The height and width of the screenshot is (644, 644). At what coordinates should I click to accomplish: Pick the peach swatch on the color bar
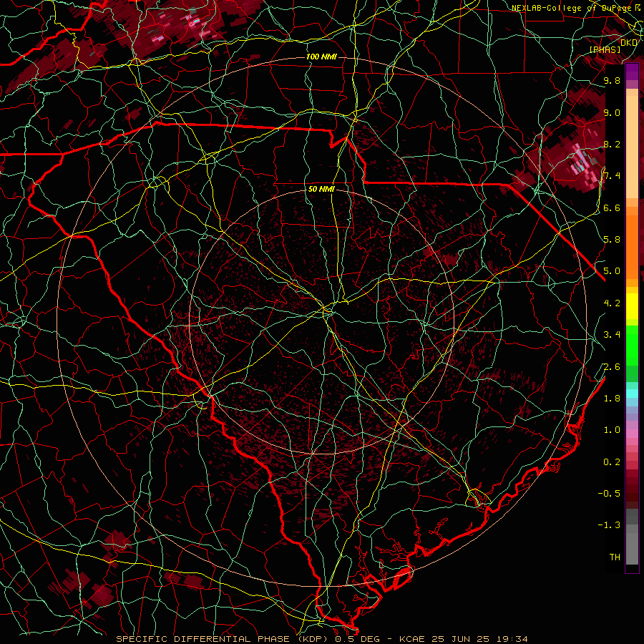(632, 148)
